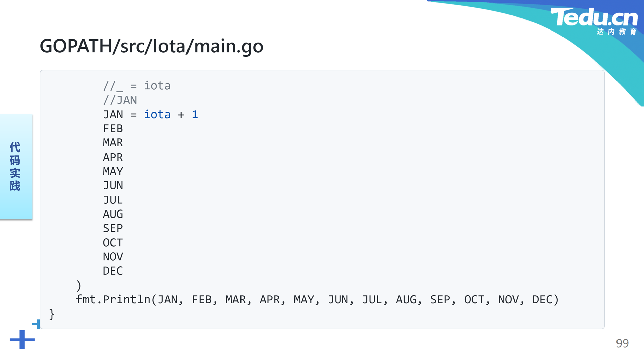Click the OCT constant line
The height and width of the screenshot is (362, 644).
pos(113,243)
